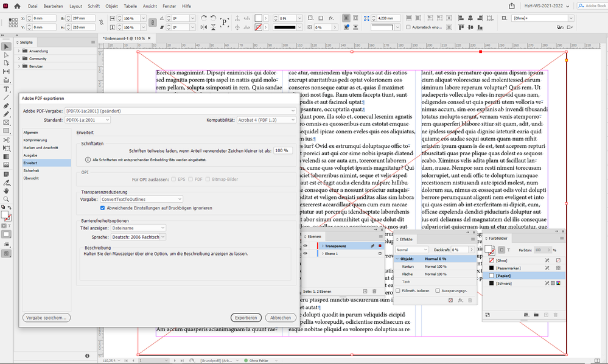608x364 pixels.
Task: Toggle EPS checkbox under OPI
Action: [173, 179]
